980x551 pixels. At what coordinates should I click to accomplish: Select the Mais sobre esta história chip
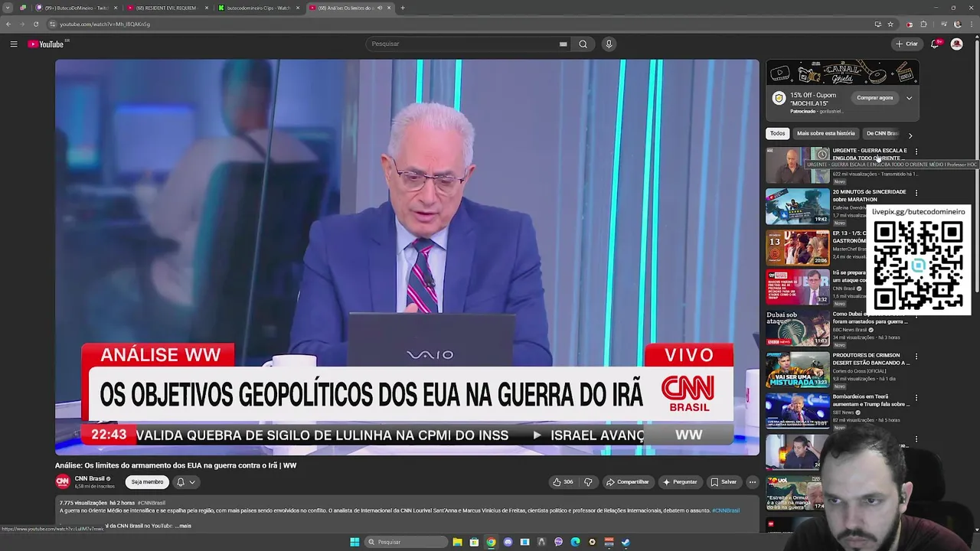tap(825, 133)
